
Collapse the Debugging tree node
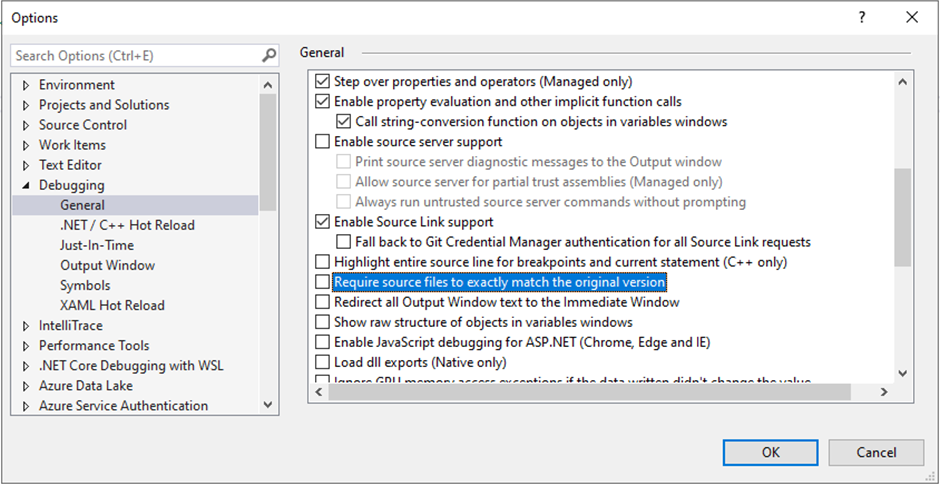click(x=26, y=185)
